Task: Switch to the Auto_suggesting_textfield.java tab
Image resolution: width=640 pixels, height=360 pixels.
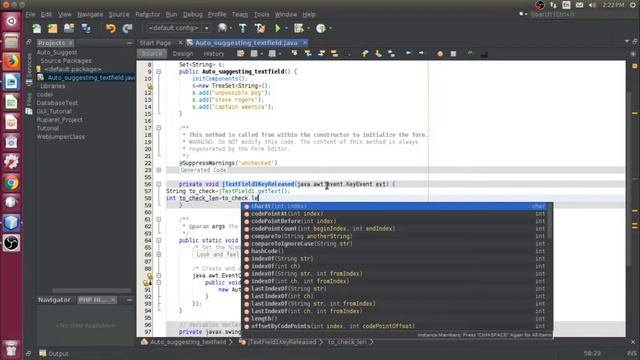Action: (247, 43)
